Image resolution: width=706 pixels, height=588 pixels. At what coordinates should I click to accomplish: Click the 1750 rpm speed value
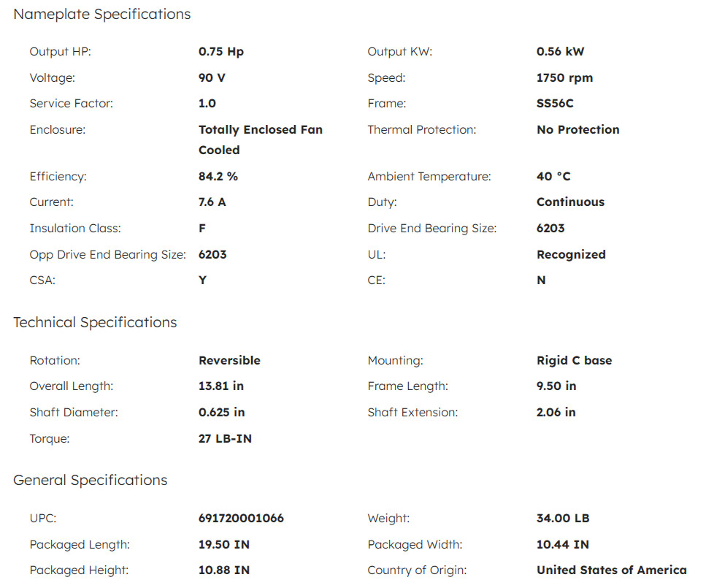click(x=564, y=78)
